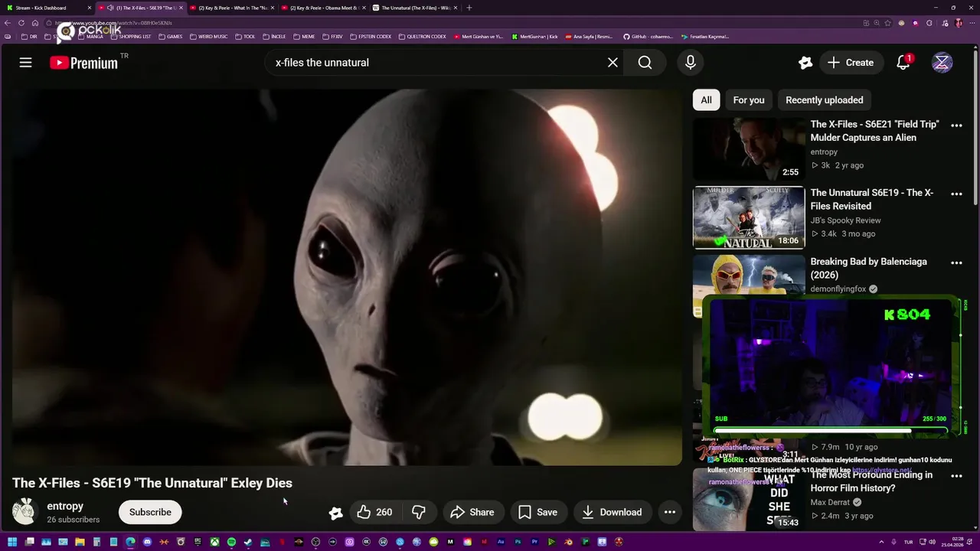Open options for Most Profound Ending video
The width and height of the screenshot is (980, 551).
coord(956,476)
